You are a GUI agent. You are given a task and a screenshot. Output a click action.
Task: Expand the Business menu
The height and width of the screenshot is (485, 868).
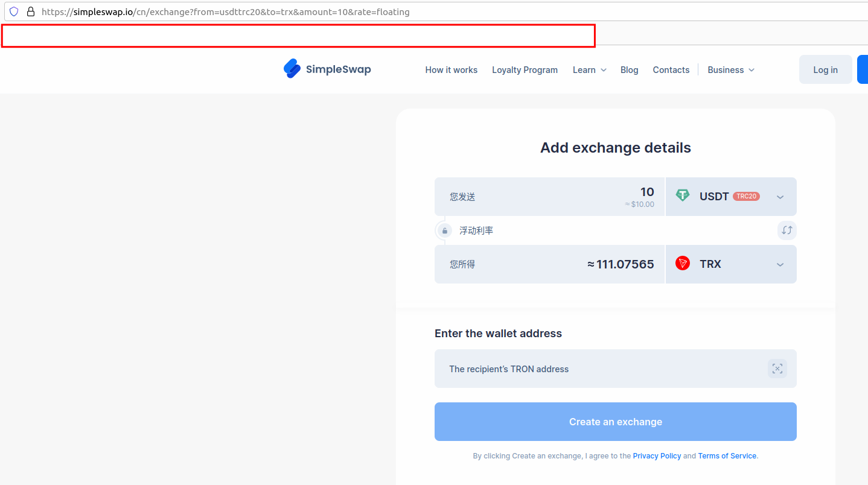point(731,70)
